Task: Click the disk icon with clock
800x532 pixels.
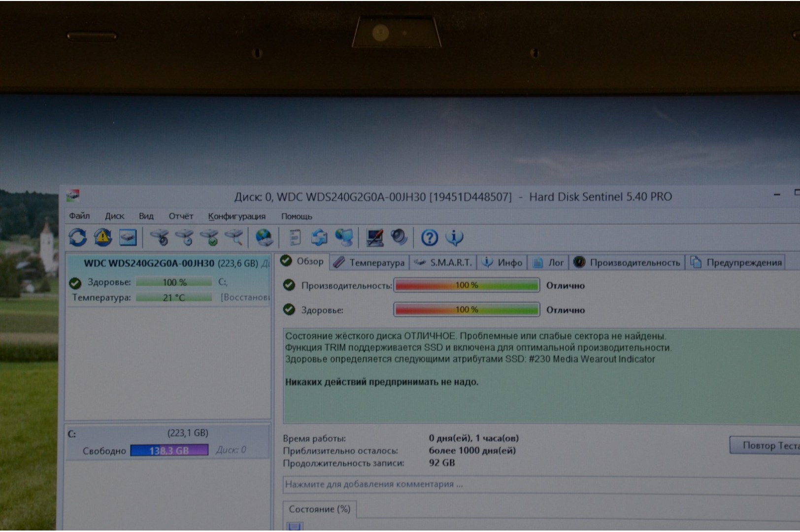Action: pyautogui.click(x=185, y=237)
